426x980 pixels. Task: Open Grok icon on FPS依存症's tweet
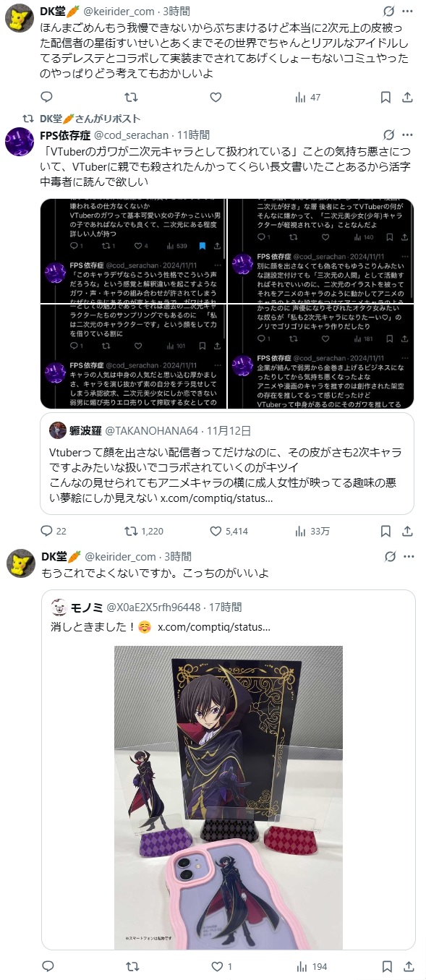[x=388, y=135]
